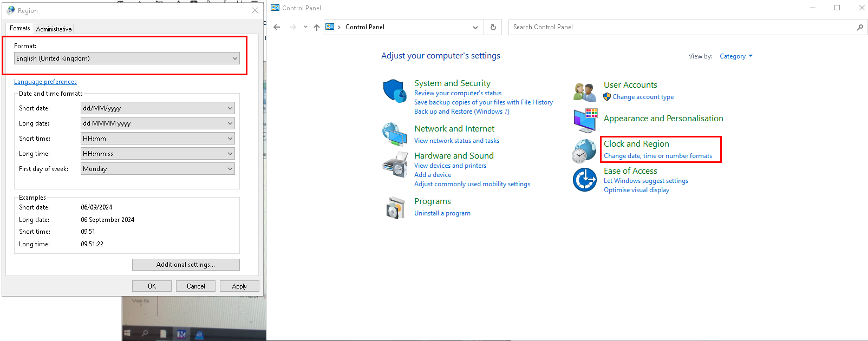This screenshot has width=868, height=341.
Task: Open the Long date format dropdown
Action: (158, 123)
